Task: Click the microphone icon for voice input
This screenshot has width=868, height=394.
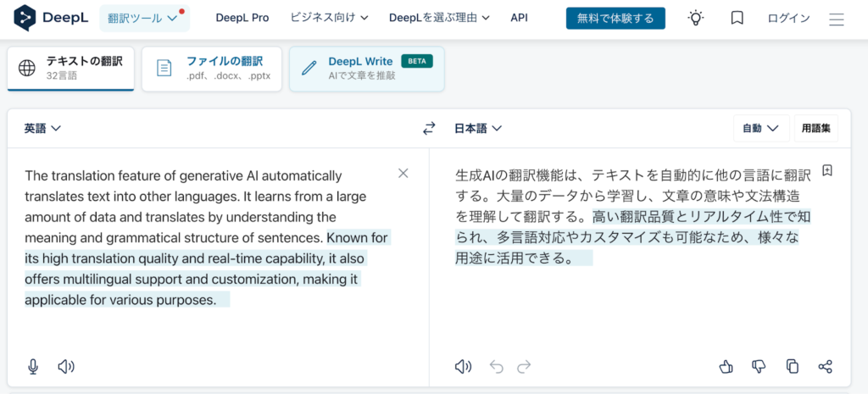Action: pos(33,366)
